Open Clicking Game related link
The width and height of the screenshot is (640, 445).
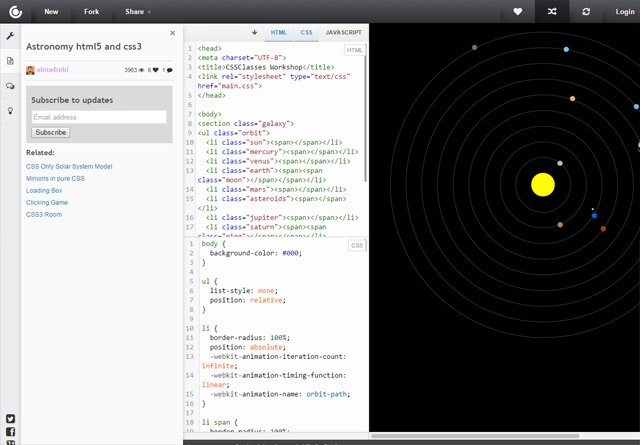point(47,202)
